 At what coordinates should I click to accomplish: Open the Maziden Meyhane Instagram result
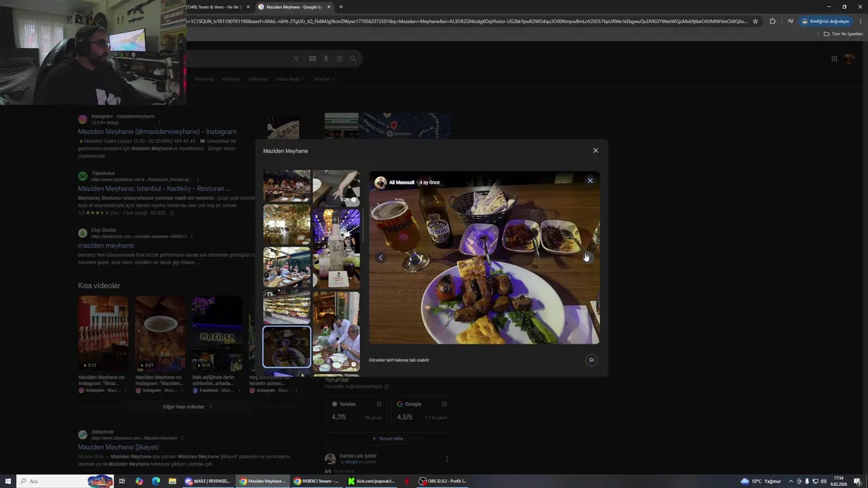pos(157,131)
